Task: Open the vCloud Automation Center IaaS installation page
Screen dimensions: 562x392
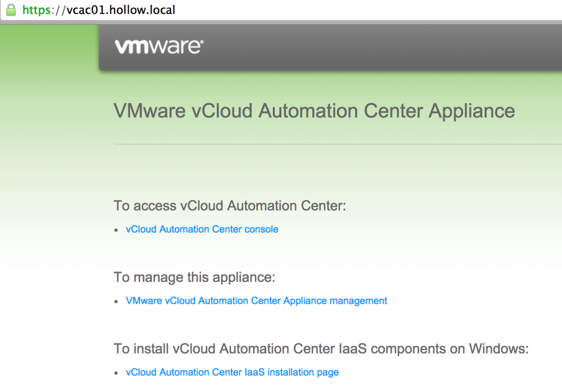Action: (231, 372)
